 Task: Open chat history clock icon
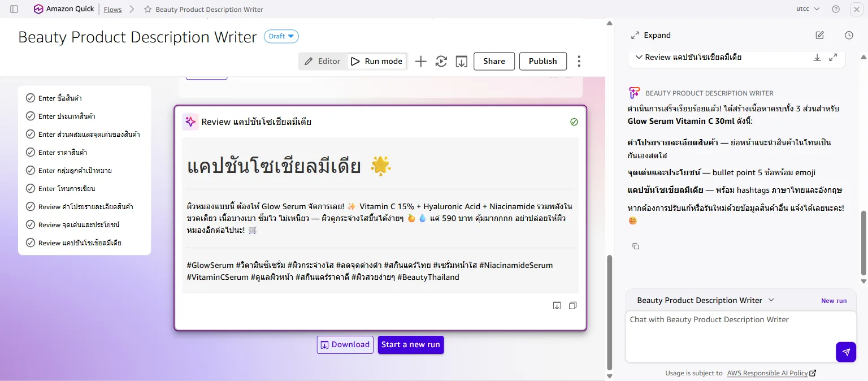tap(849, 35)
